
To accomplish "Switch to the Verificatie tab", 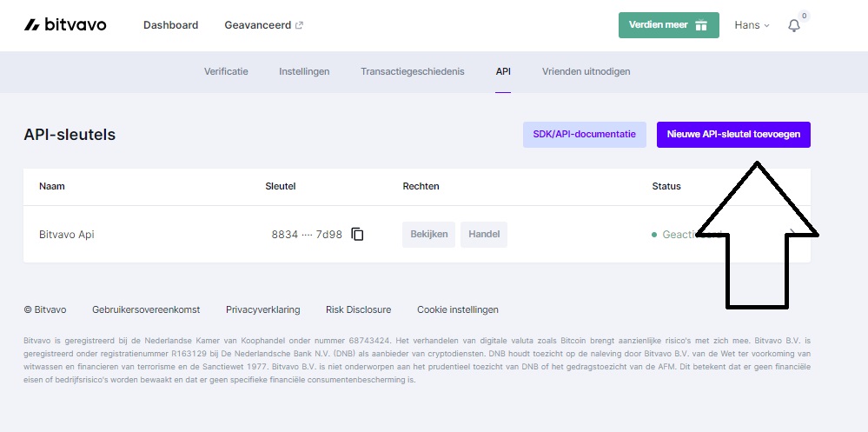I will pyautogui.click(x=226, y=71).
